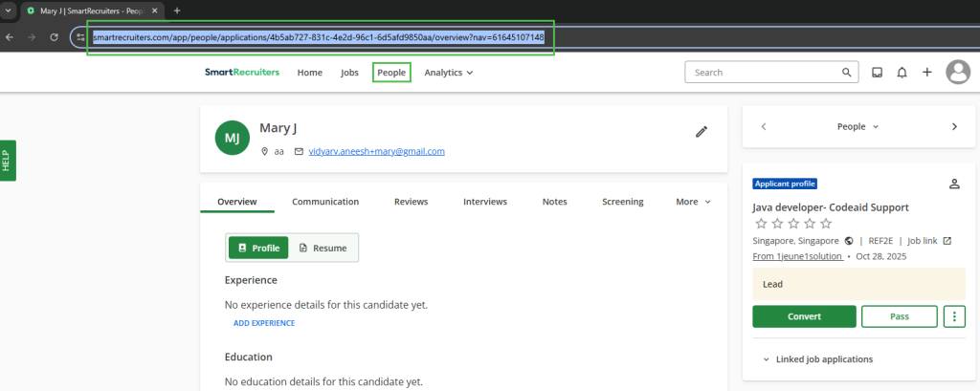Click the candidate profile person icon
The image size is (980, 391).
pyautogui.click(x=953, y=184)
